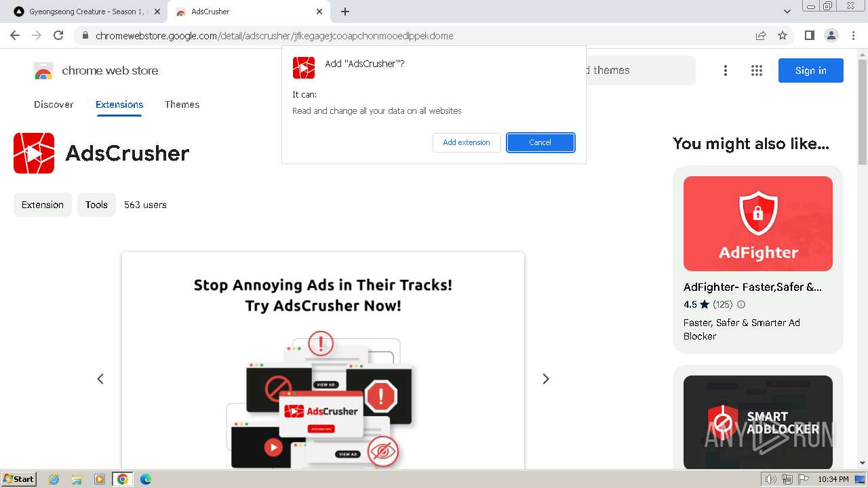Screen dimensions: 868x488
Task: Click the 10:34 PM clock
Action: (833, 479)
